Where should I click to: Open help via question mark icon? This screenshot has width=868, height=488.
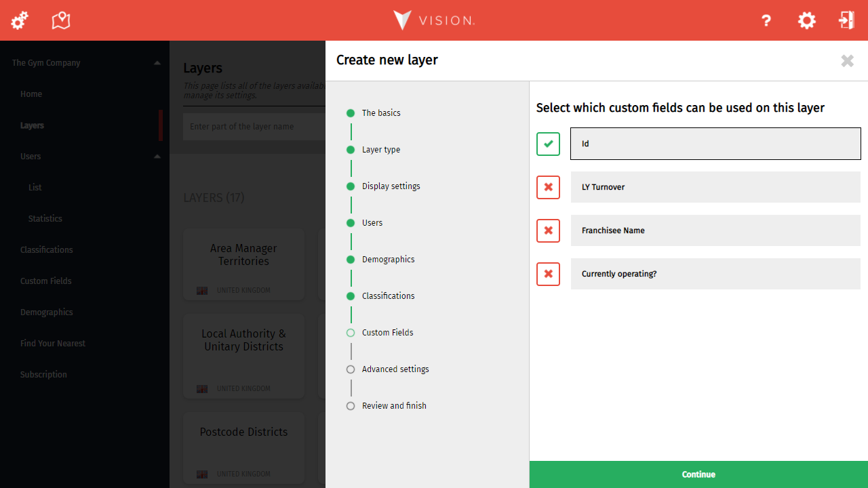click(766, 20)
